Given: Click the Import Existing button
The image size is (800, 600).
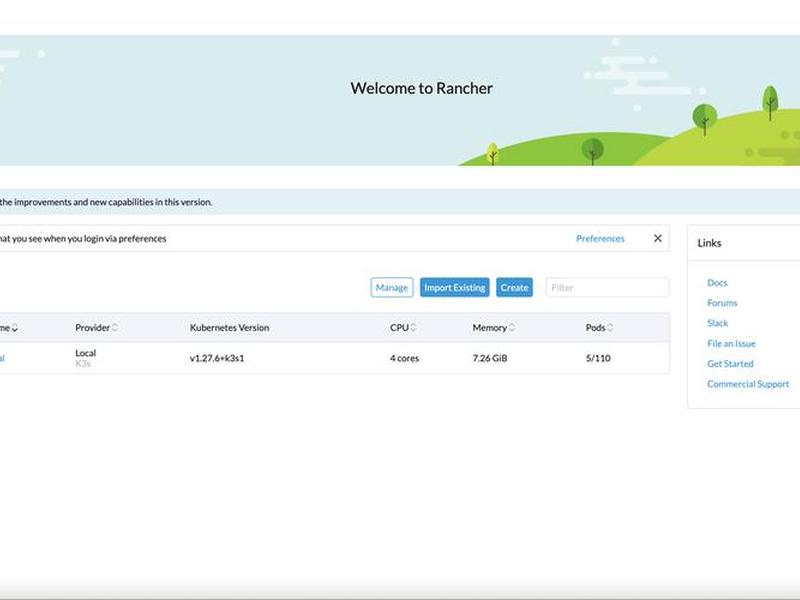Looking at the screenshot, I should point(455,287).
